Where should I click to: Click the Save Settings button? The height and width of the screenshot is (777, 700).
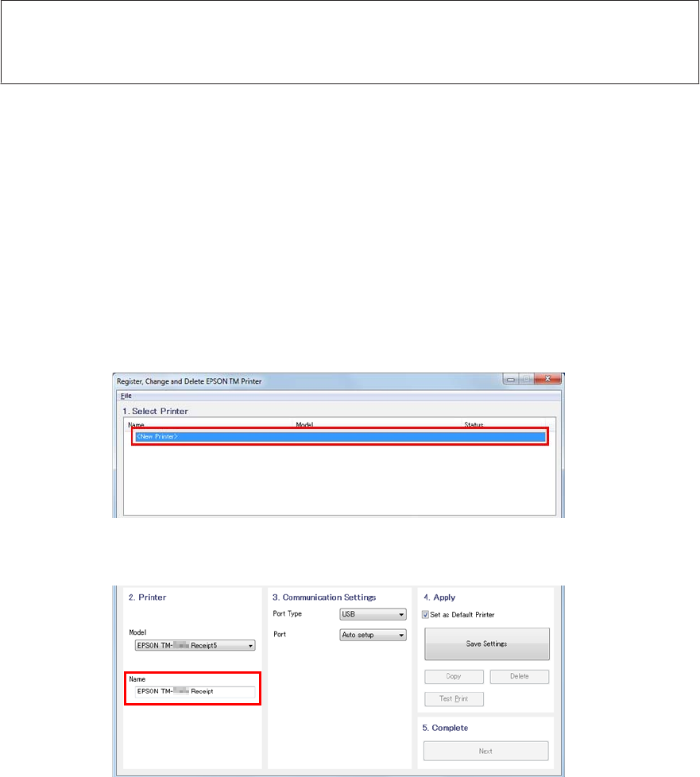pos(487,644)
